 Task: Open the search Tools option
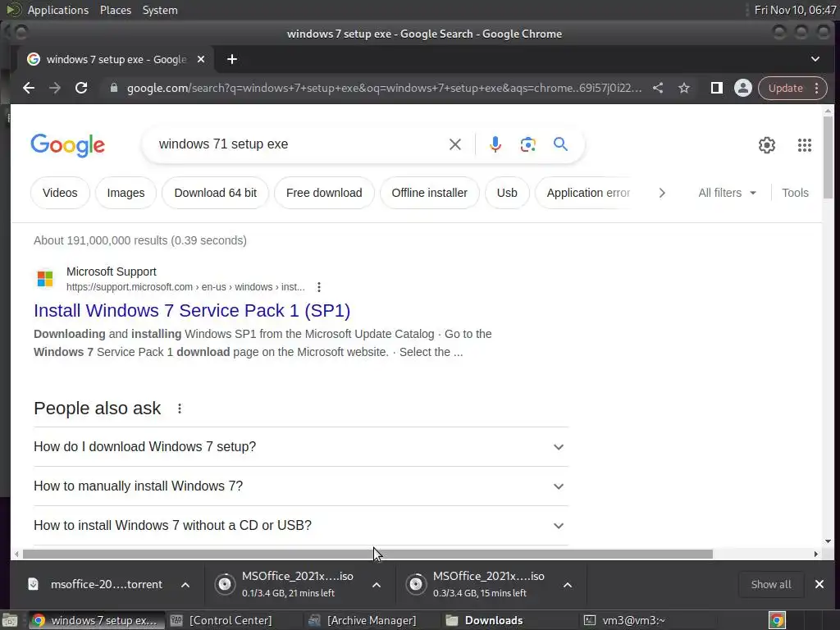[795, 193]
